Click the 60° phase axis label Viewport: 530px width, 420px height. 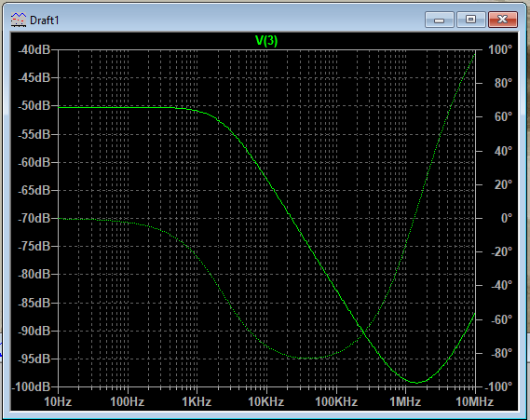503,117
